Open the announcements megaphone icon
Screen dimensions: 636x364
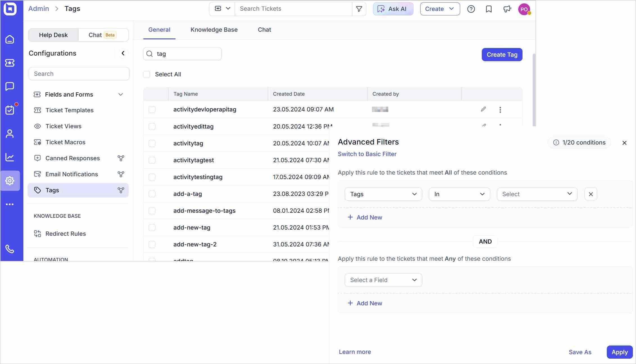tap(507, 9)
